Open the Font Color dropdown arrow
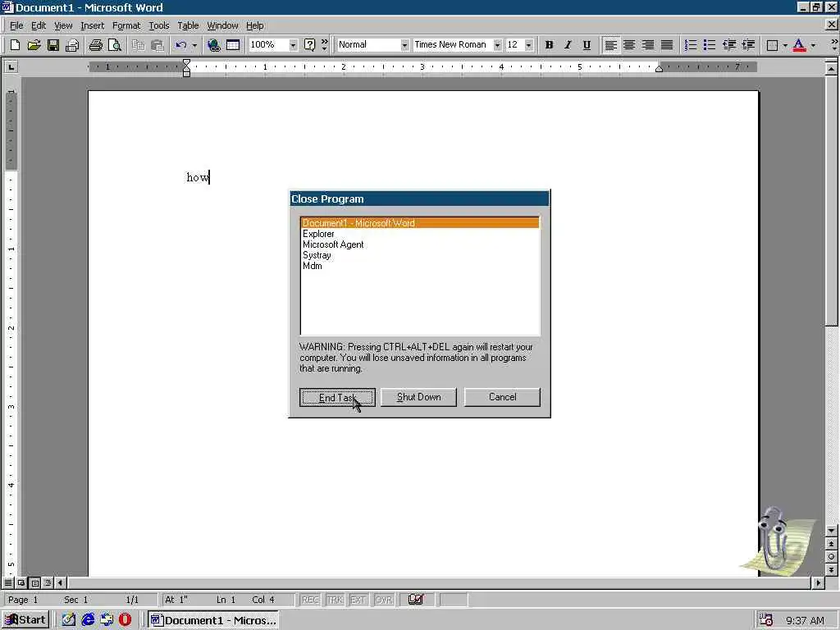Viewport: 840px width, 630px height. pos(813,45)
